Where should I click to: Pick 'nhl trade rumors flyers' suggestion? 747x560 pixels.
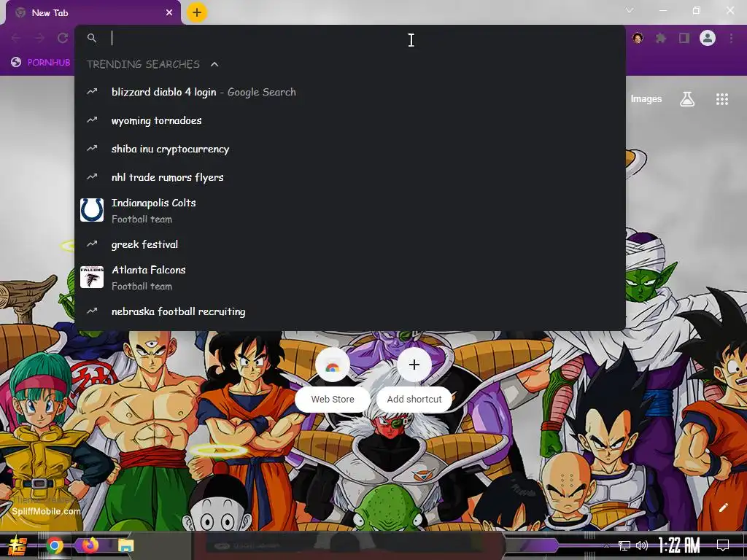pos(349,177)
